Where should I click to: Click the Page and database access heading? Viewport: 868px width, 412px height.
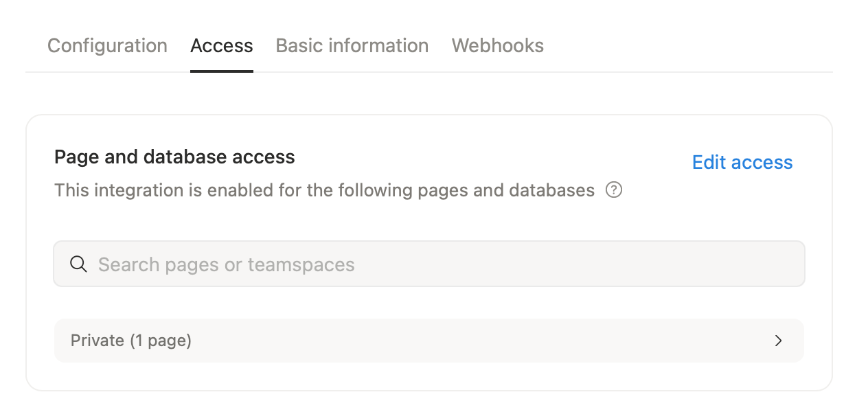[x=174, y=157]
